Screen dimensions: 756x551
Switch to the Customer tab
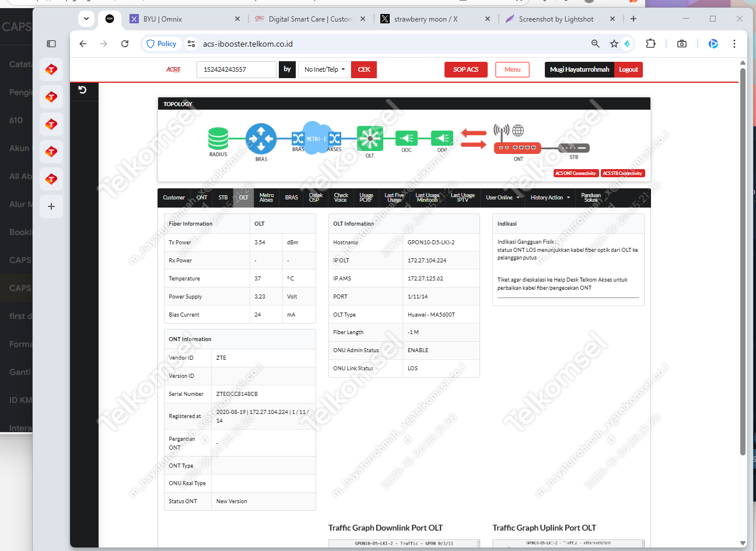click(x=174, y=198)
